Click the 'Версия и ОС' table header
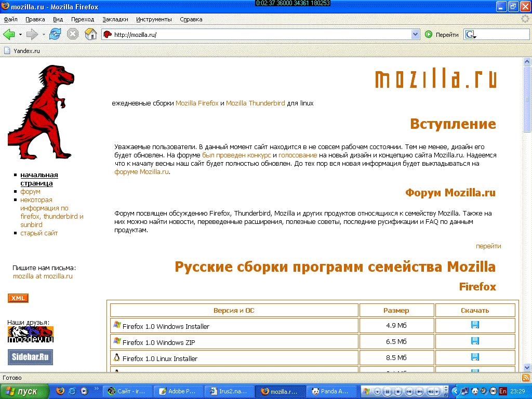The width and height of the screenshot is (532, 399). (234, 311)
